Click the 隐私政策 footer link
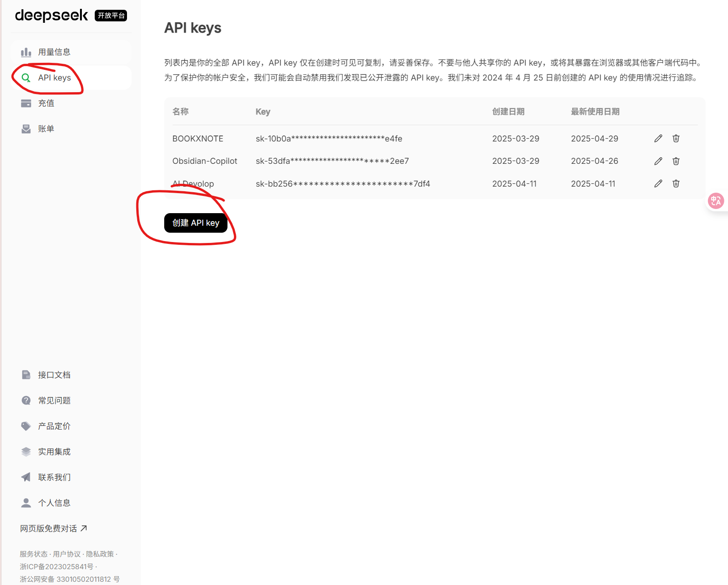 click(100, 554)
